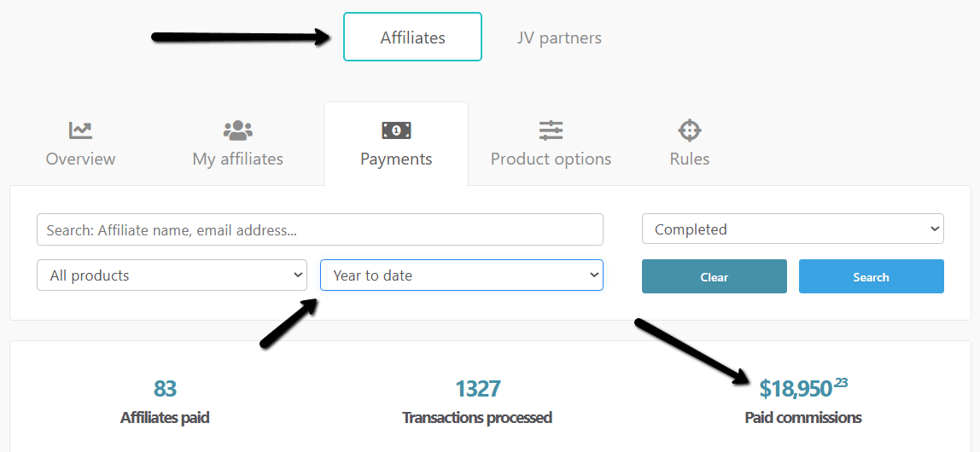The width and height of the screenshot is (980, 452).
Task: Click the 83 affiliates paid figure
Action: click(x=165, y=388)
